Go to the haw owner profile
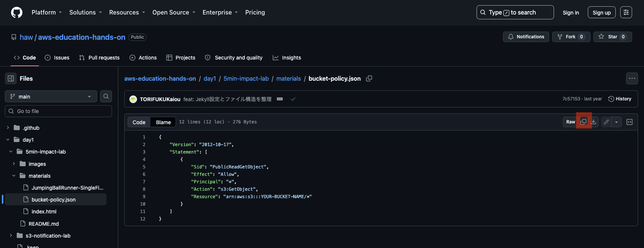 pos(26,37)
